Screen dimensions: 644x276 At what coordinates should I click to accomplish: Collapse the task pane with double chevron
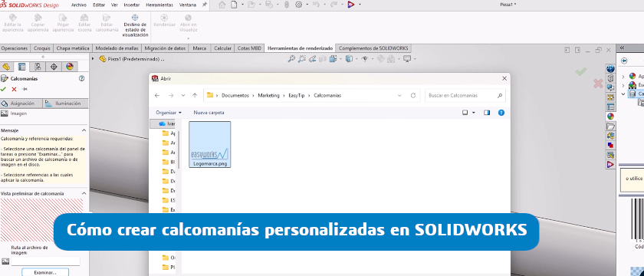tap(623, 48)
